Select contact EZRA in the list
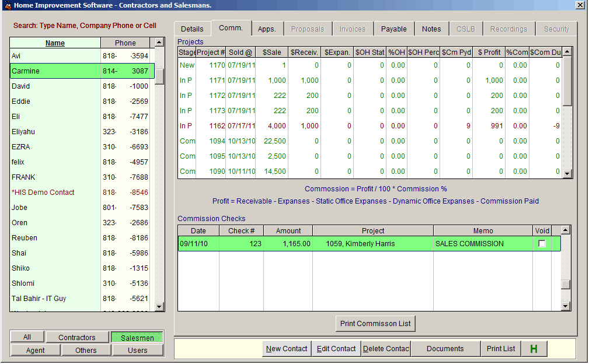This screenshot has width=589, height=364. [x=82, y=147]
